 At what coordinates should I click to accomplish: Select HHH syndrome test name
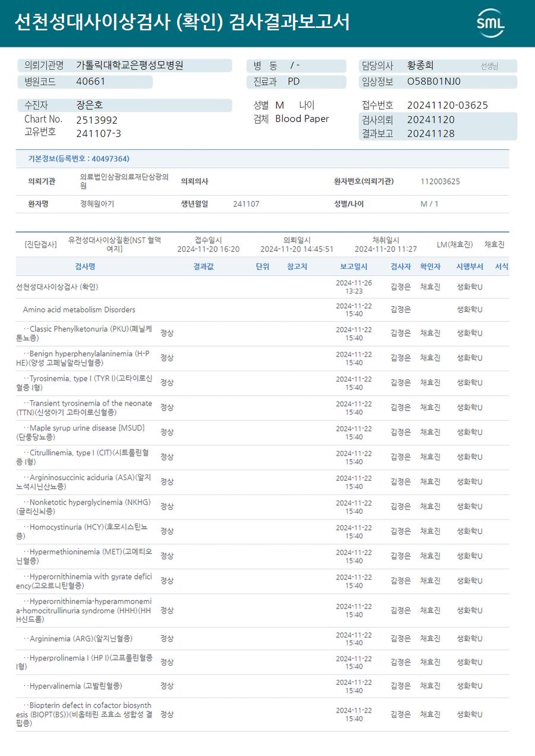[x=84, y=610]
